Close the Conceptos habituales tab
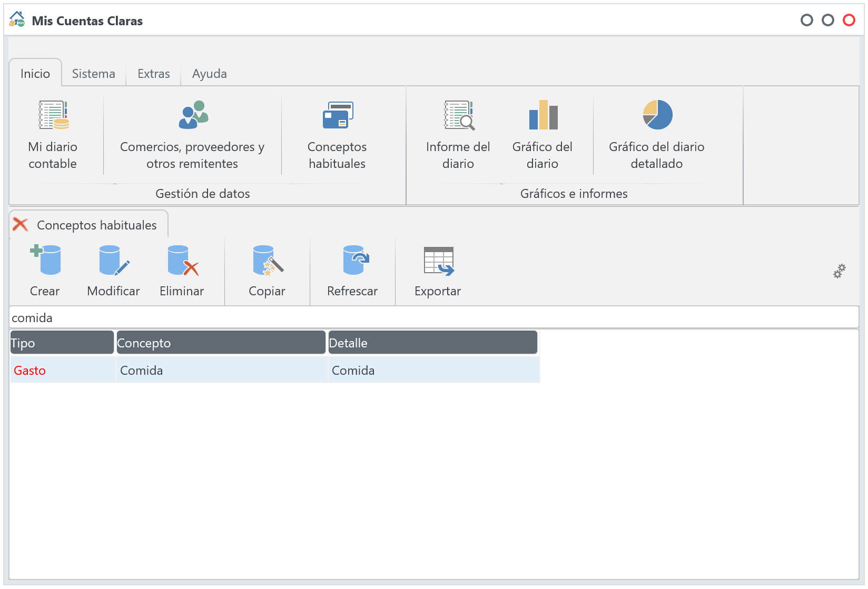The image size is (868, 589). point(20,225)
